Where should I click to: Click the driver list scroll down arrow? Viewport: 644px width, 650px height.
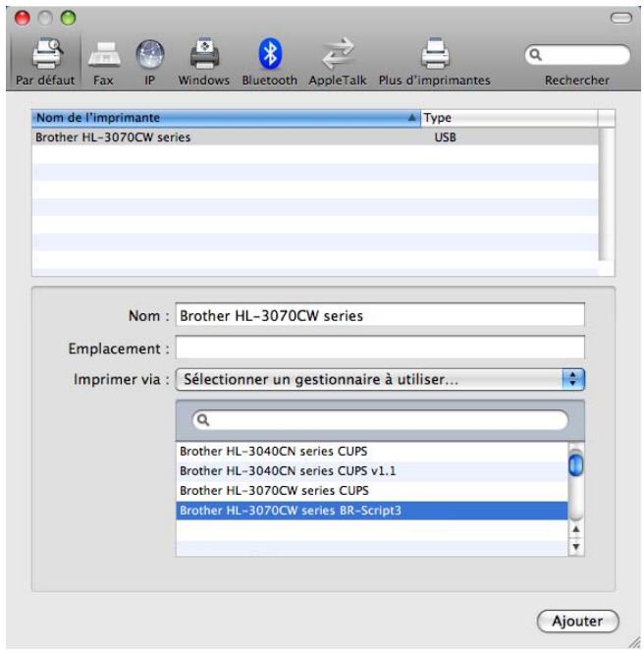pyautogui.click(x=575, y=547)
